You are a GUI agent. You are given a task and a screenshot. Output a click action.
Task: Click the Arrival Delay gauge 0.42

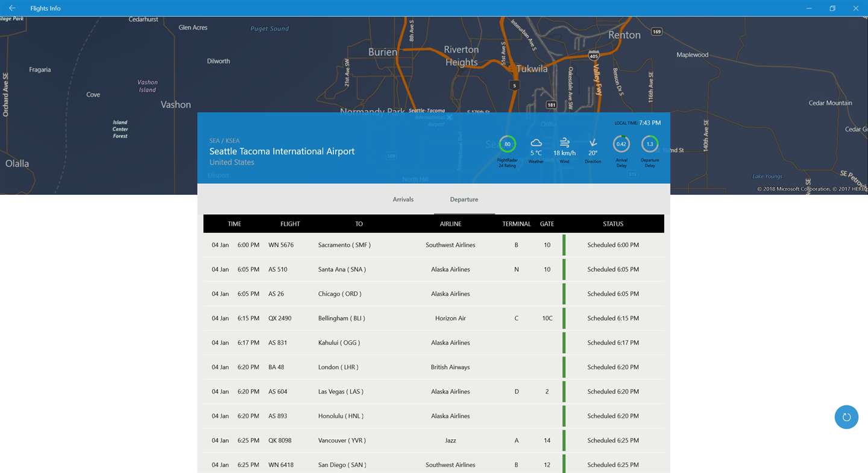(621, 144)
